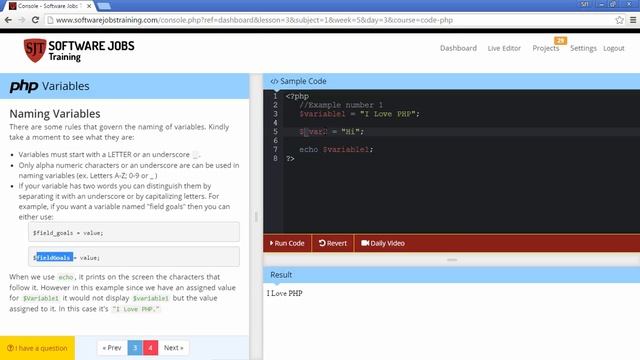Click the //Example number 1 comment
The image size is (640, 360).
point(341,105)
